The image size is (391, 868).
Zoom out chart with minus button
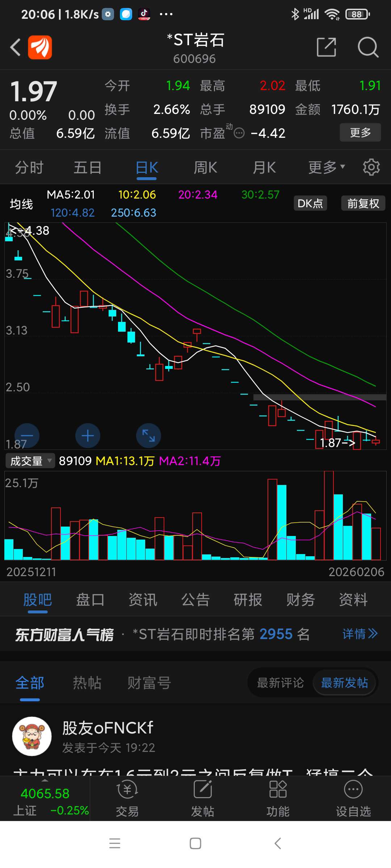point(27,436)
